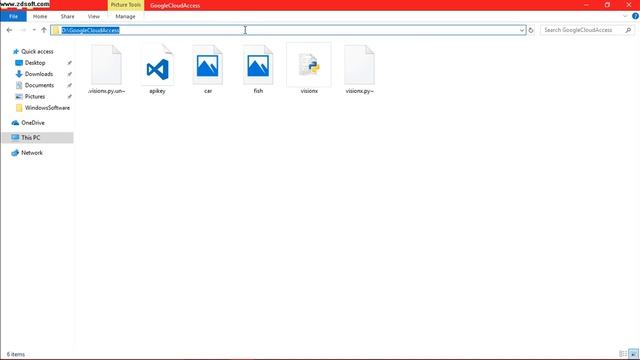Open the File menu
This screenshot has width=640, height=360.
[13, 16]
